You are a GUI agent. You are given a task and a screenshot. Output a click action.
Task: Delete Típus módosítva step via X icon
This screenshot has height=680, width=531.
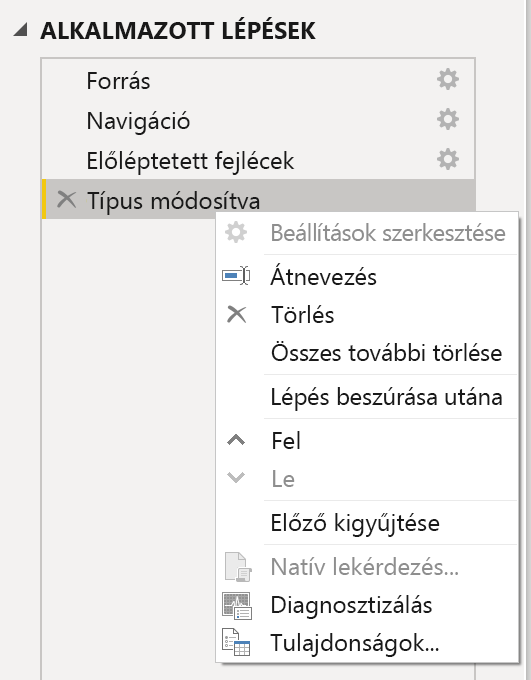click(66, 199)
